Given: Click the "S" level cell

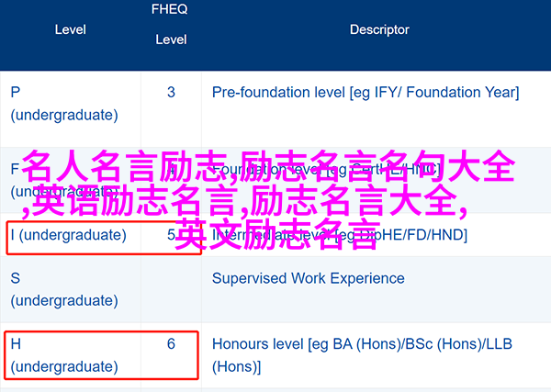Looking at the screenshot, I should 16,277.
